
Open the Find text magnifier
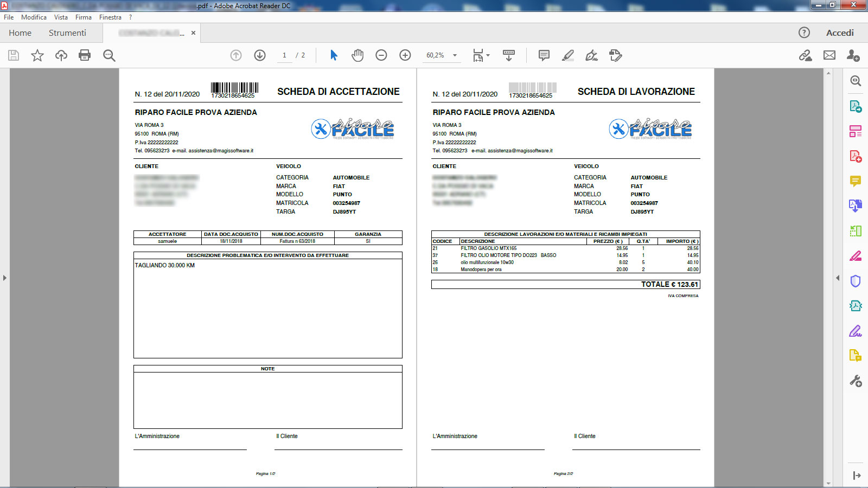coord(109,55)
